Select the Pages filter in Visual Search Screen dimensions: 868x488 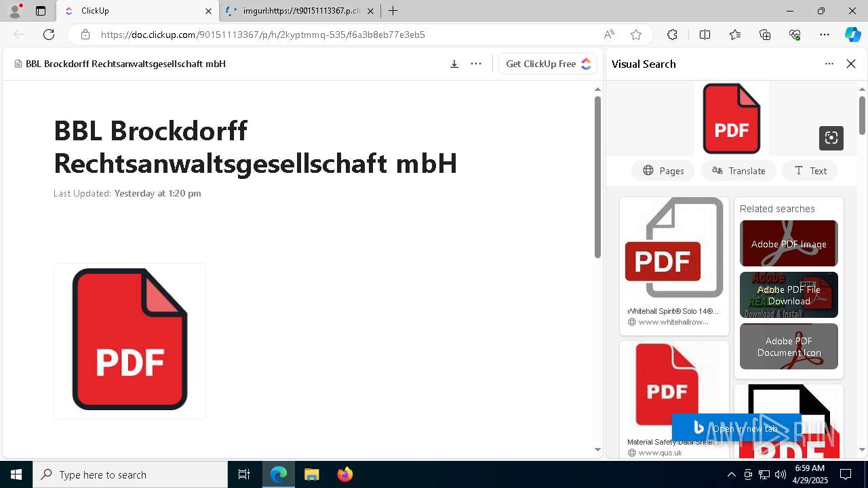pyautogui.click(x=663, y=171)
